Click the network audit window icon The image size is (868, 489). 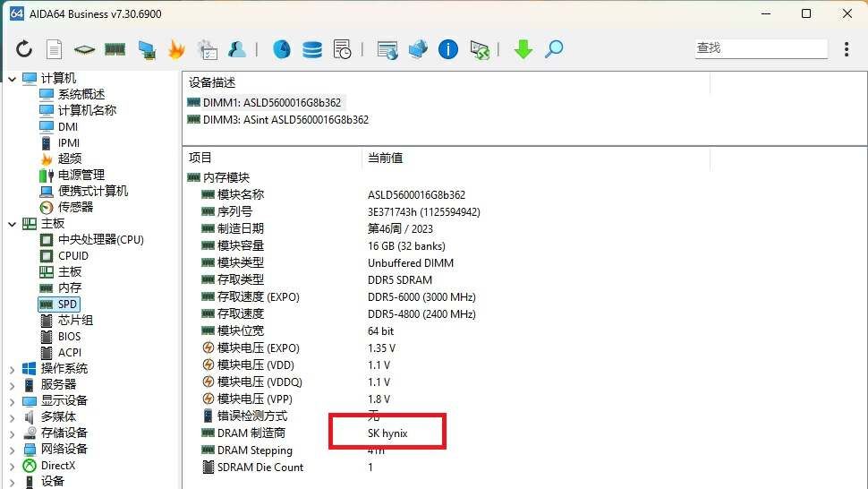(x=387, y=50)
